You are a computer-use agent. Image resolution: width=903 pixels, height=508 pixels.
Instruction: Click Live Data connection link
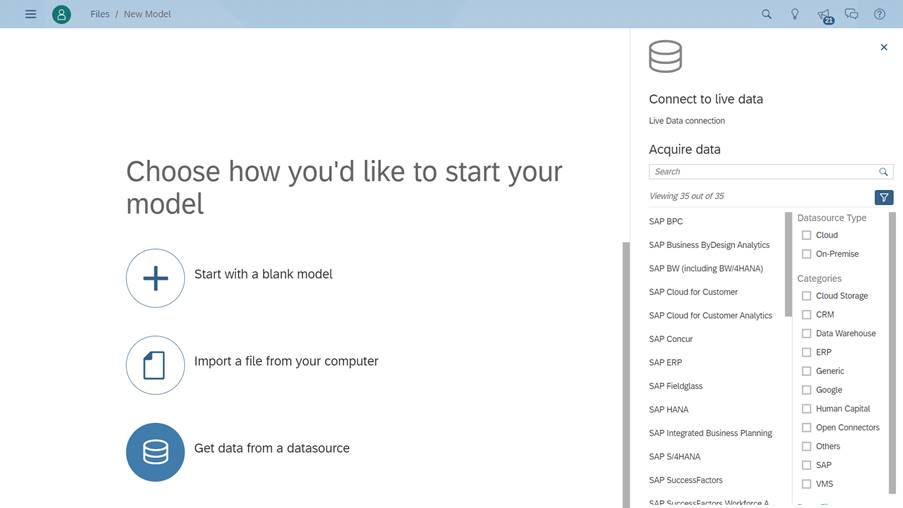pos(687,121)
